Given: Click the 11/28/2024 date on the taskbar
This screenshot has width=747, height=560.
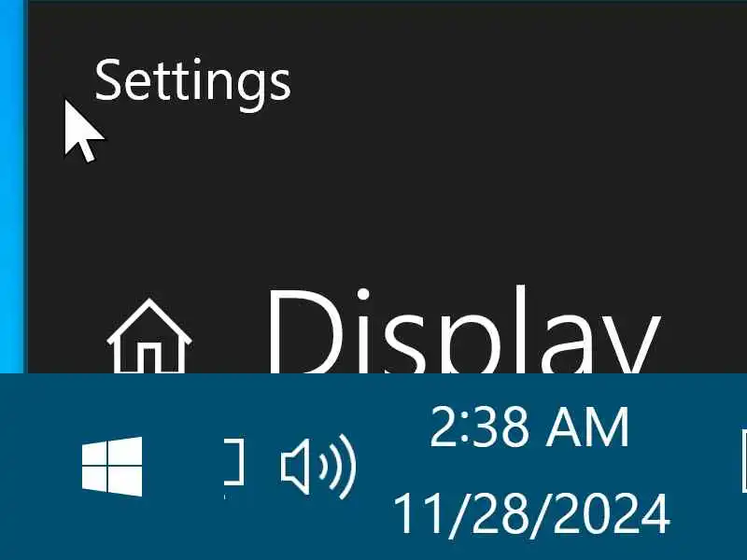Looking at the screenshot, I should [x=530, y=515].
